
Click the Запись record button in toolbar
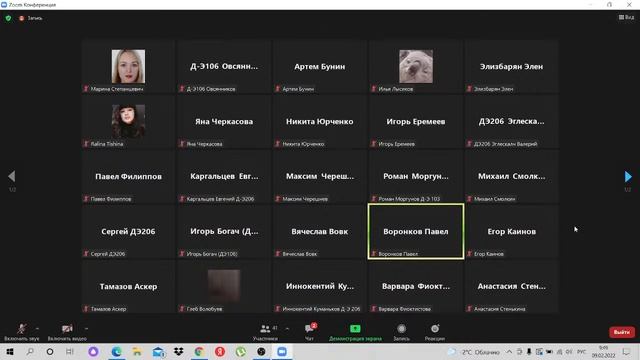point(401,332)
